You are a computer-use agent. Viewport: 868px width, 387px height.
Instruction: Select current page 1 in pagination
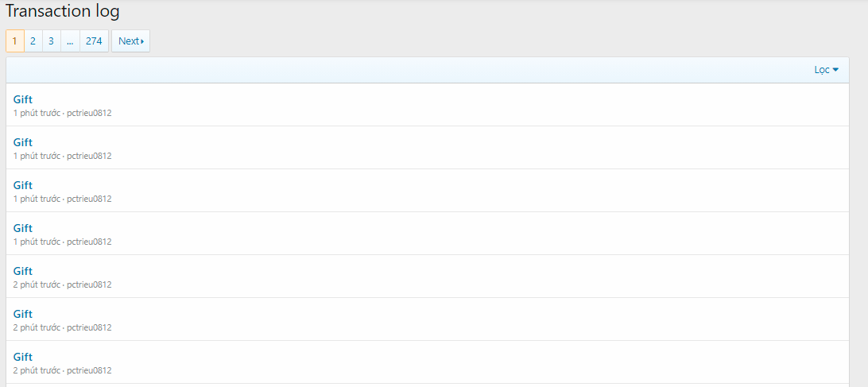[x=15, y=41]
